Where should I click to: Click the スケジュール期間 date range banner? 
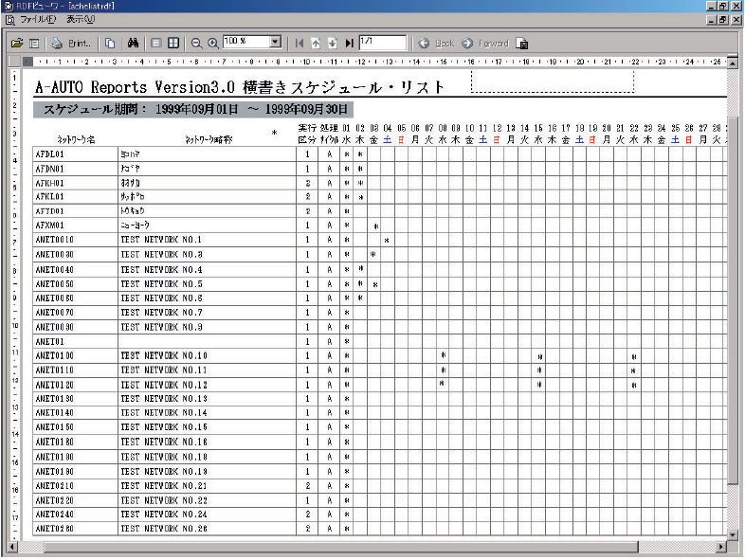tap(193, 109)
